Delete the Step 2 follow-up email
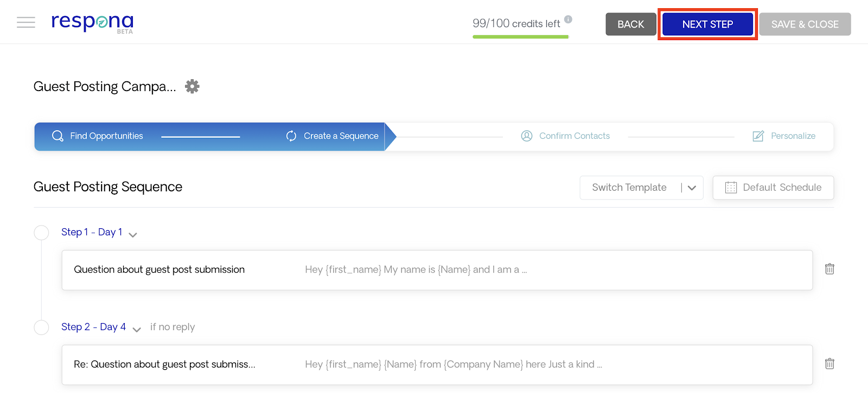Screen dimensions: 868x393 pos(829,364)
